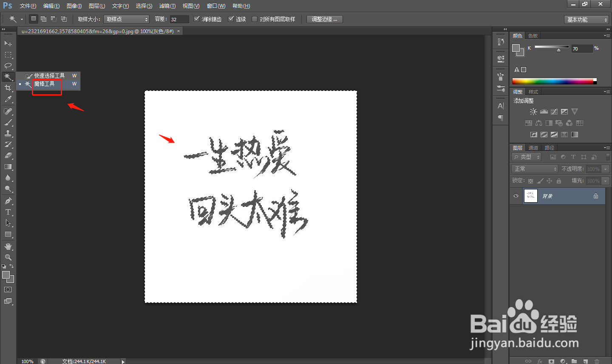The width and height of the screenshot is (612, 364).
Task: Select the Horizontal Type tool
Action: [8, 212]
